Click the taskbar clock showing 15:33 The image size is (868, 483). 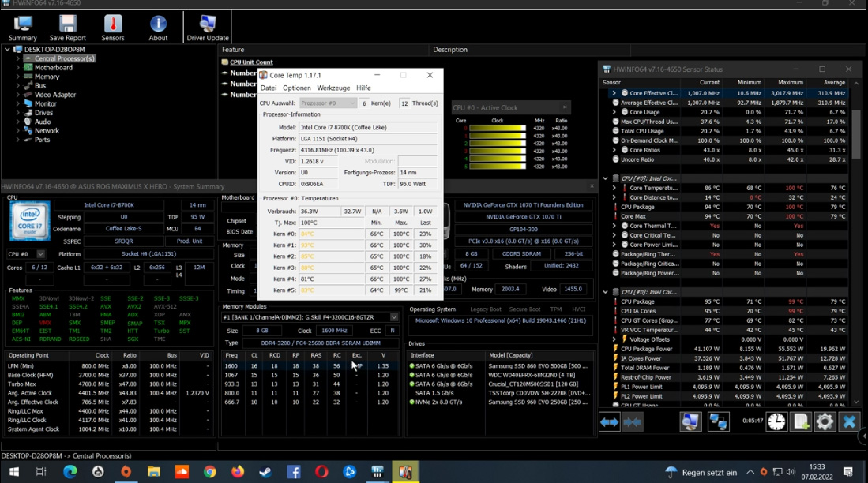[817, 472]
